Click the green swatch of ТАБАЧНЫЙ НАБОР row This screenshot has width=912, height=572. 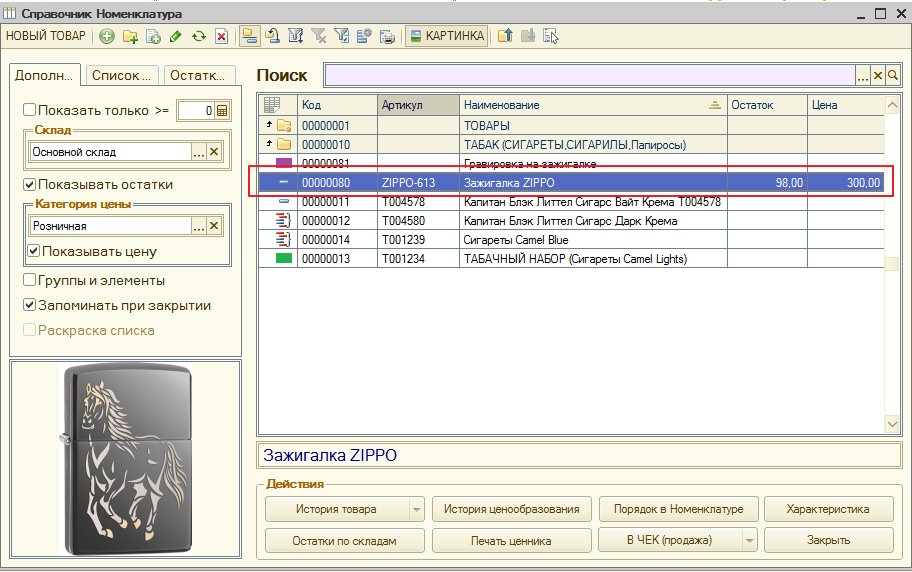284,258
